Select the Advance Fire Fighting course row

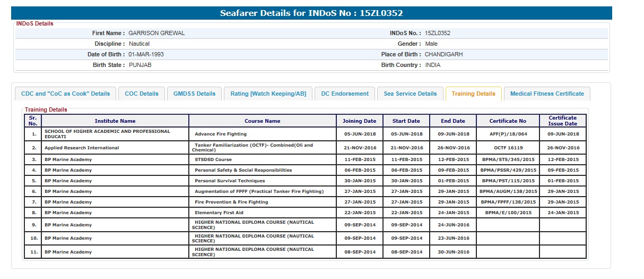tap(221, 134)
